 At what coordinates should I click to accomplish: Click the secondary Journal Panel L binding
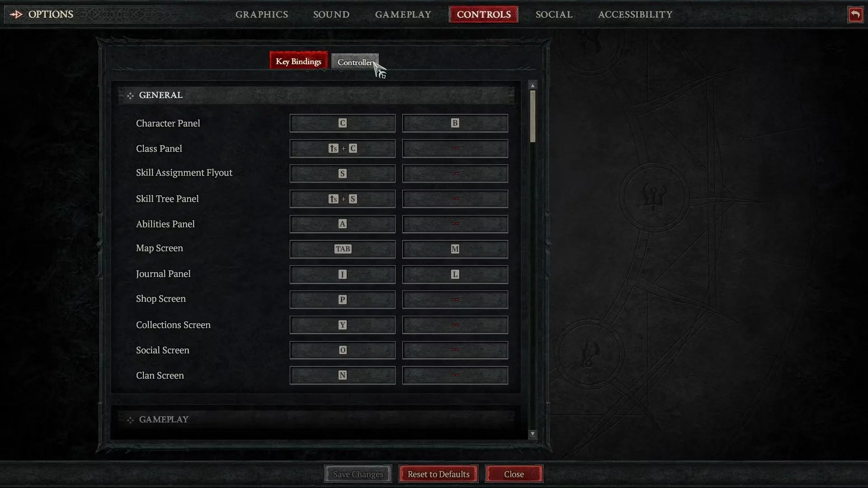pos(455,274)
